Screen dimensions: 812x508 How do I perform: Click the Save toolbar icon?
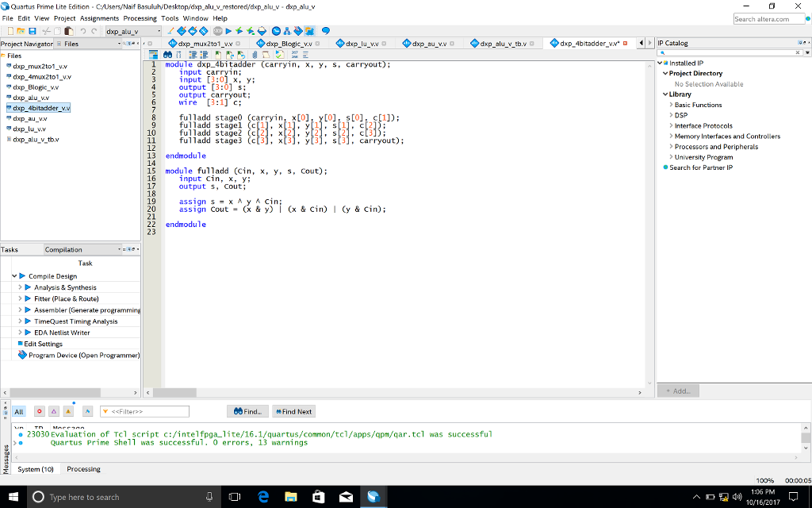33,32
